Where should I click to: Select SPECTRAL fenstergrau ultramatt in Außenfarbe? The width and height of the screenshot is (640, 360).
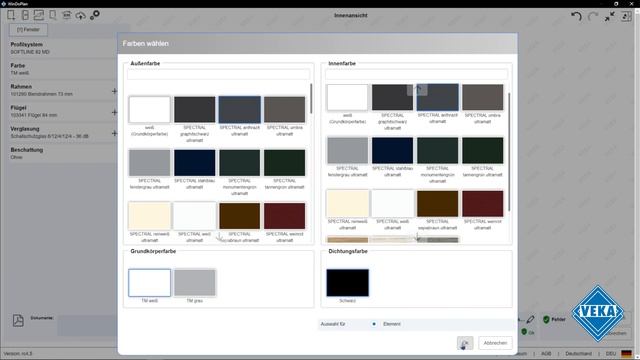[x=149, y=163]
